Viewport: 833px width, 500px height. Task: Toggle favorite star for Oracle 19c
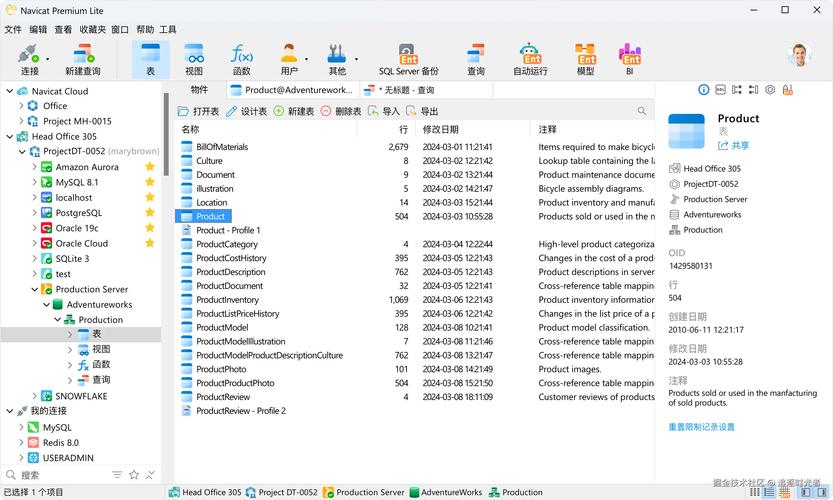(150, 228)
